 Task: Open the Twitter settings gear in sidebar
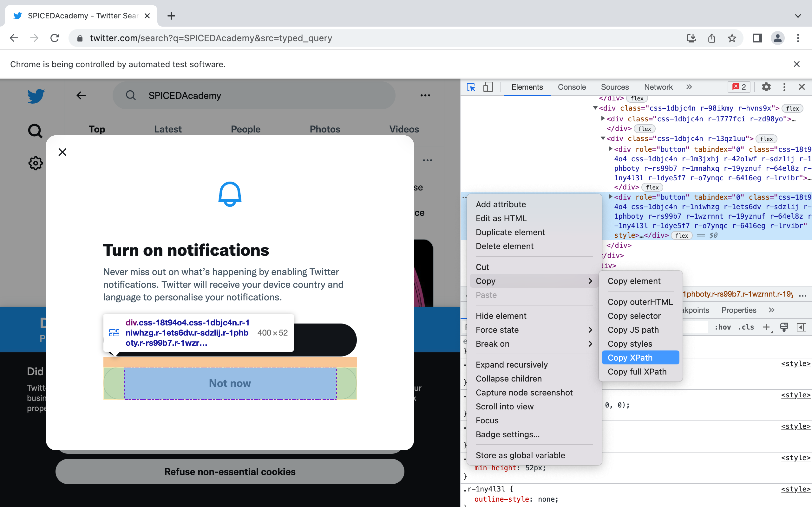(35, 163)
